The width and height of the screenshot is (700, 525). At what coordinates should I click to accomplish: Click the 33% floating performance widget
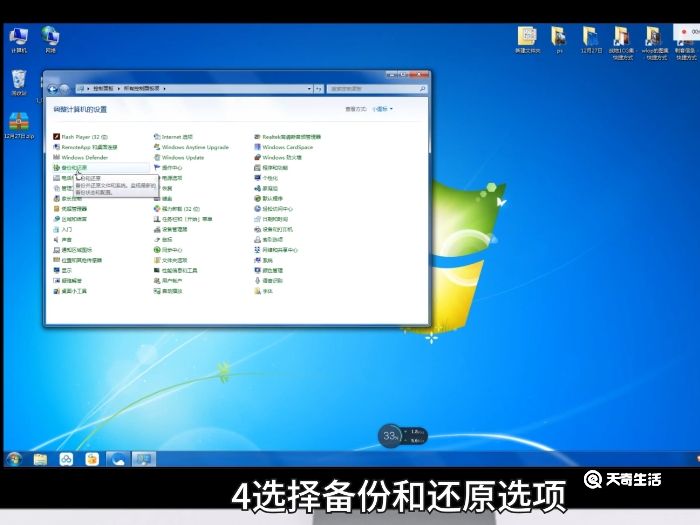[x=402, y=436]
